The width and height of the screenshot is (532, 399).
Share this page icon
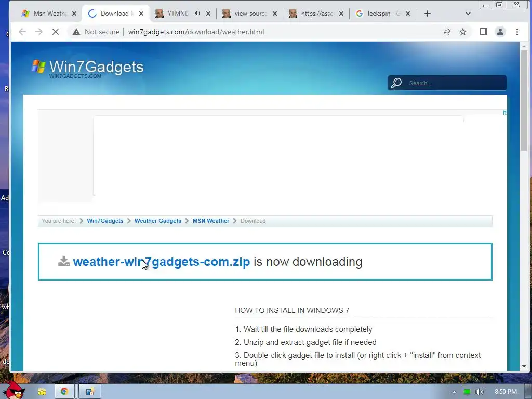[x=446, y=32]
